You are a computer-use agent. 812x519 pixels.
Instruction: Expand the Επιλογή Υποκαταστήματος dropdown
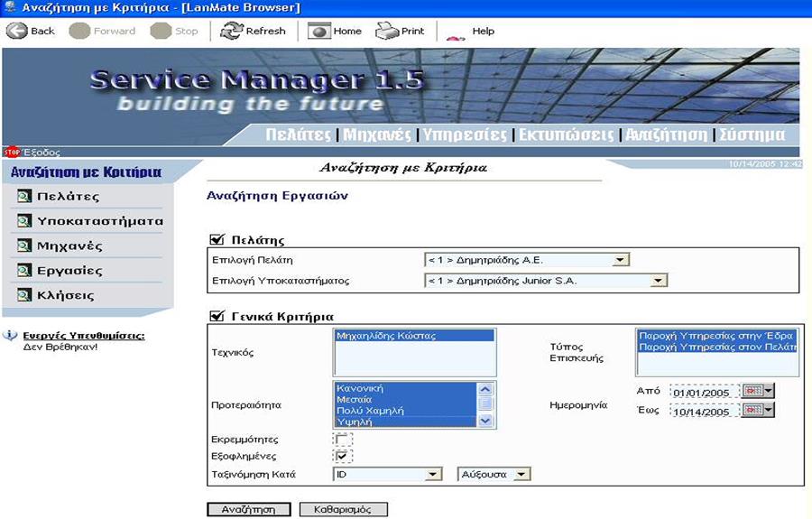click(658, 281)
